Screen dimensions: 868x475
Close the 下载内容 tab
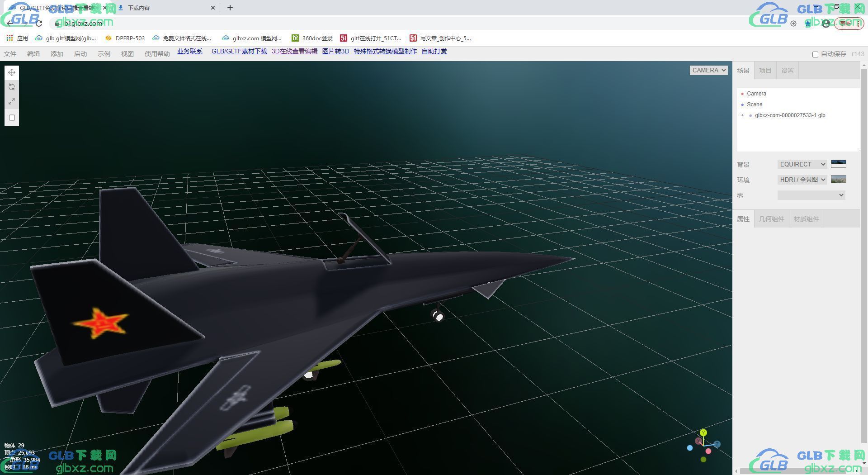coord(213,8)
